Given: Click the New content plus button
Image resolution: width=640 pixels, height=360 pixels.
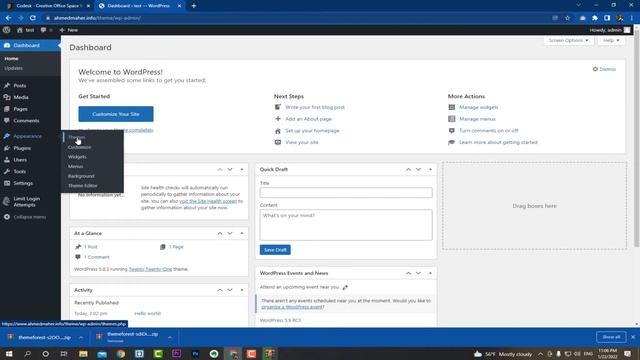Looking at the screenshot, I should pyautogui.click(x=69, y=30).
